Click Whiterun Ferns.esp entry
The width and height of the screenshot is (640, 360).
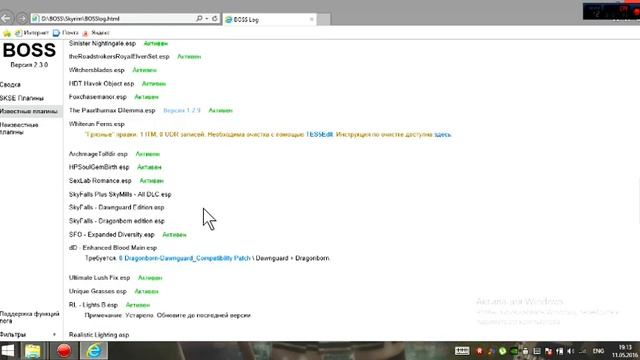(97, 124)
